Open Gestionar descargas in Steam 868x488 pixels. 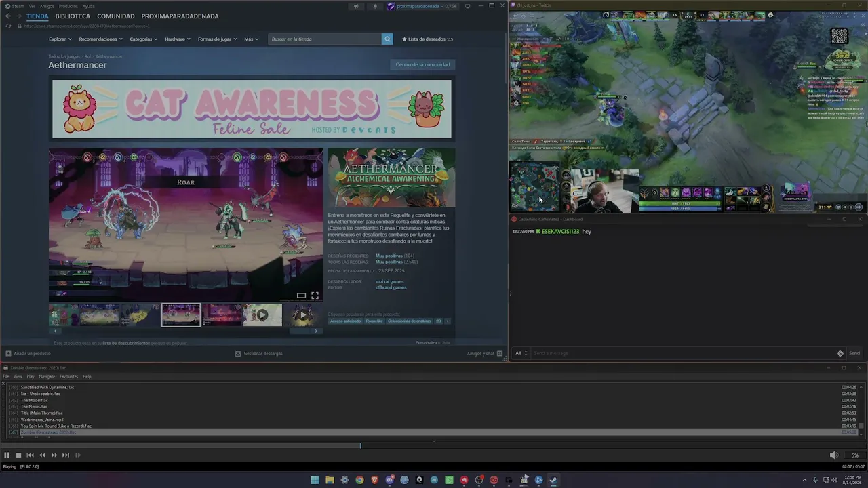[x=258, y=353]
